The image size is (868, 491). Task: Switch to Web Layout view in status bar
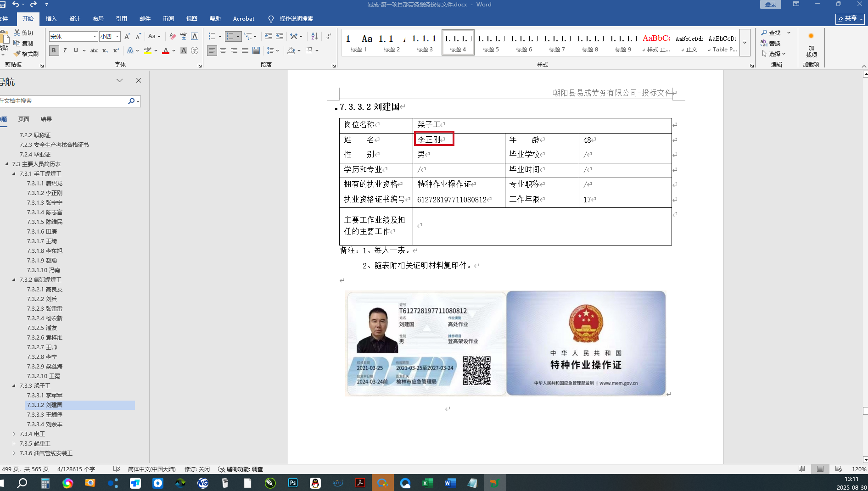click(838, 469)
